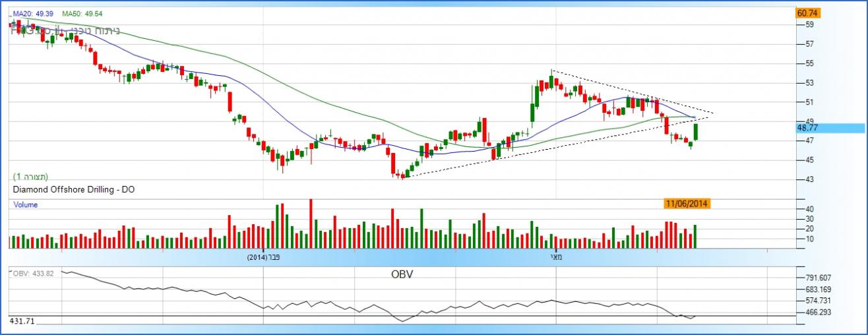Screen dimensions: 868x335
Task: Select the מאי month axis label
Action: pos(556,257)
